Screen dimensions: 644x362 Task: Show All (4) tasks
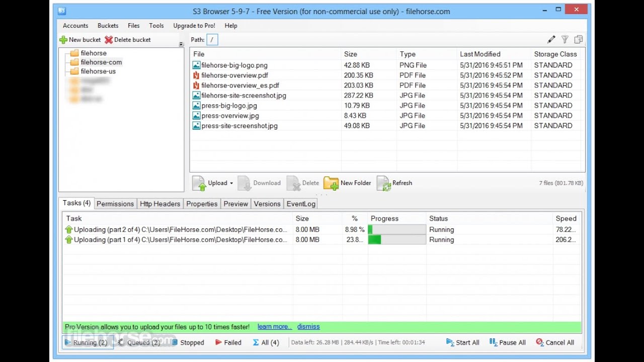coord(266,343)
